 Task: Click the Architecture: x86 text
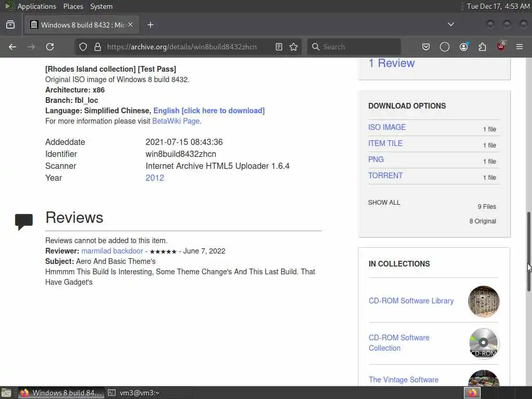pyautogui.click(x=75, y=90)
